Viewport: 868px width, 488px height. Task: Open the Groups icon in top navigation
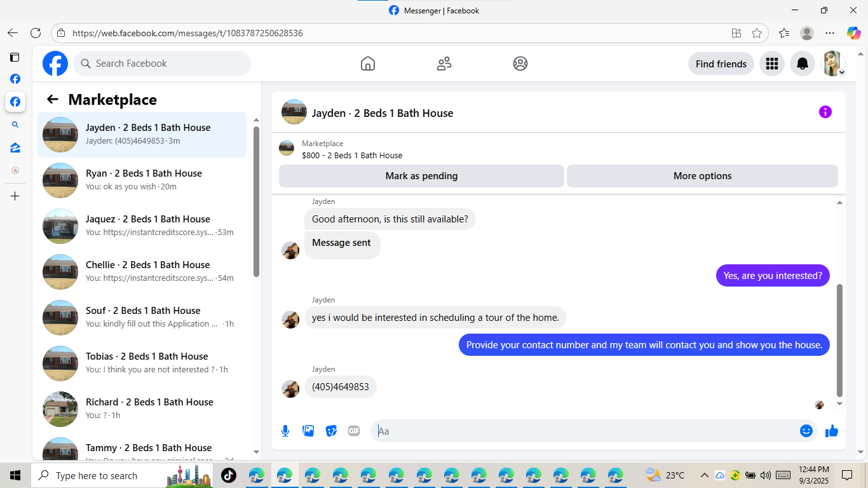[x=520, y=64]
